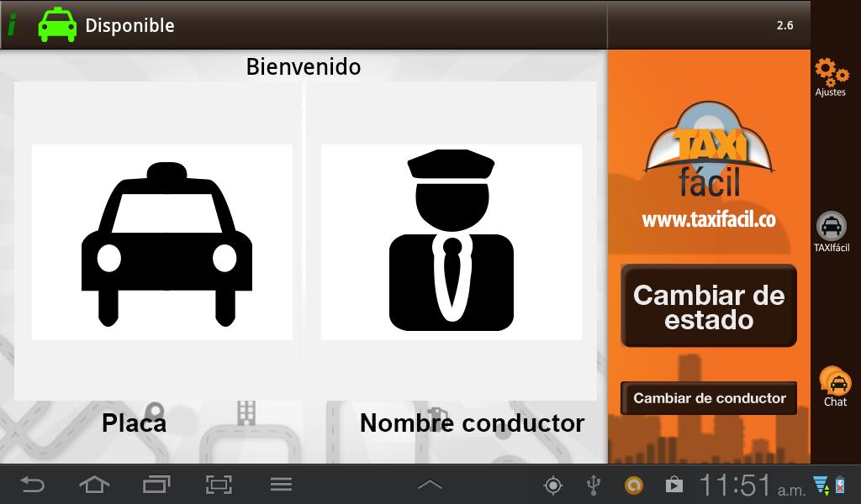861x504 pixels.
Task: Tap the USB connection icon
Action: pos(593,484)
